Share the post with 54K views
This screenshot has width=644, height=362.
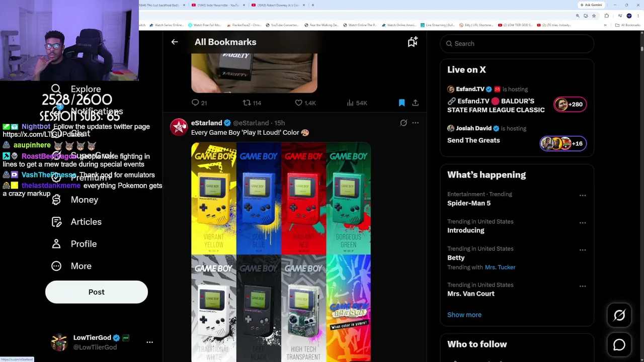(415, 103)
